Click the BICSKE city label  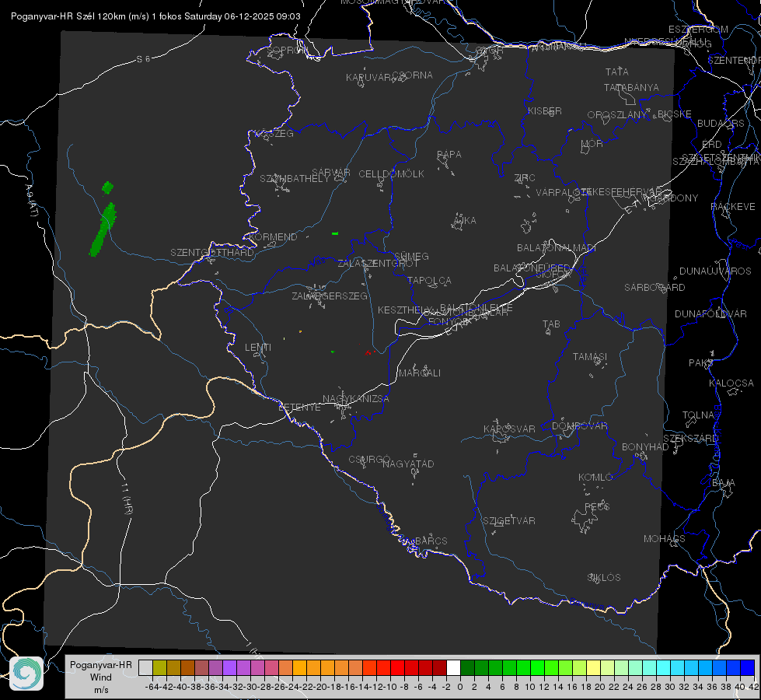coord(675,114)
